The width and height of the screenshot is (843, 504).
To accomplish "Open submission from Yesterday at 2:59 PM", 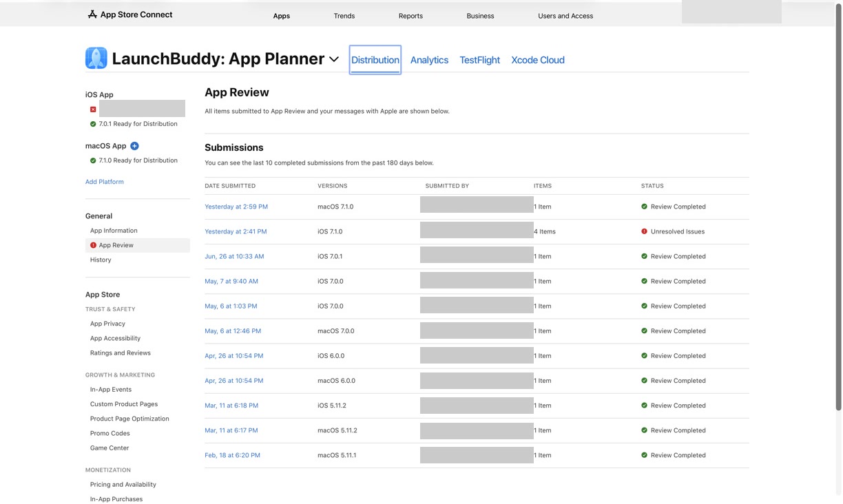I will (x=236, y=207).
